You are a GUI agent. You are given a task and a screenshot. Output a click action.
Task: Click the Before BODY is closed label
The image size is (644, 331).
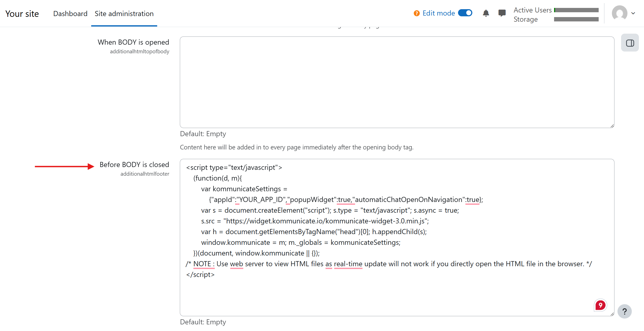pos(134,164)
